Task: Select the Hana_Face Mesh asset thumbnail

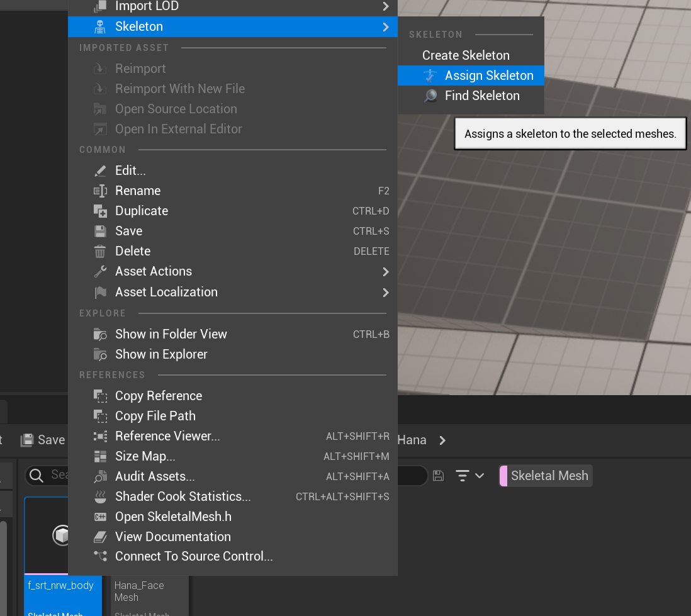Action: 149,591
